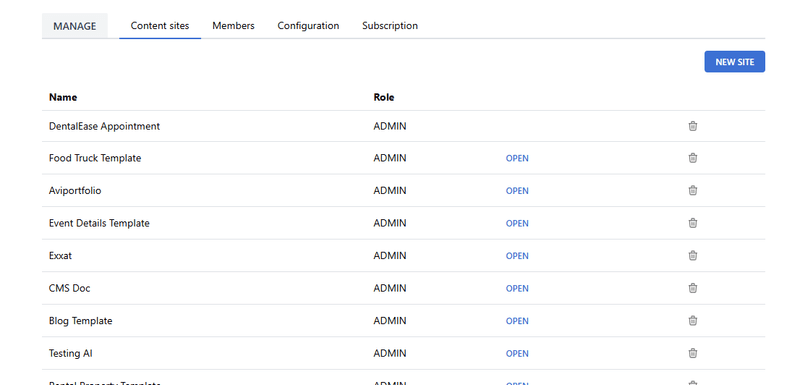Open the Exxat site
The image size is (800, 385).
tap(517, 256)
